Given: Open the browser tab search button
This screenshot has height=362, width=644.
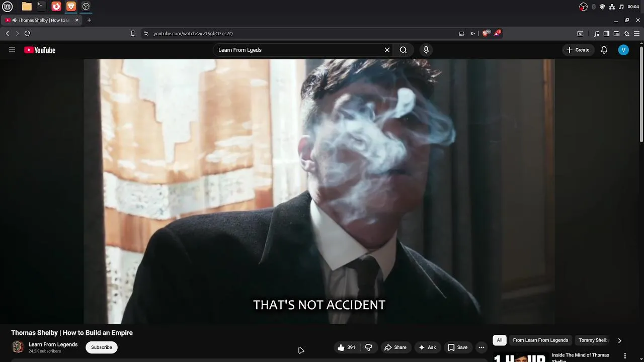Looking at the screenshot, I should [580, 33].
